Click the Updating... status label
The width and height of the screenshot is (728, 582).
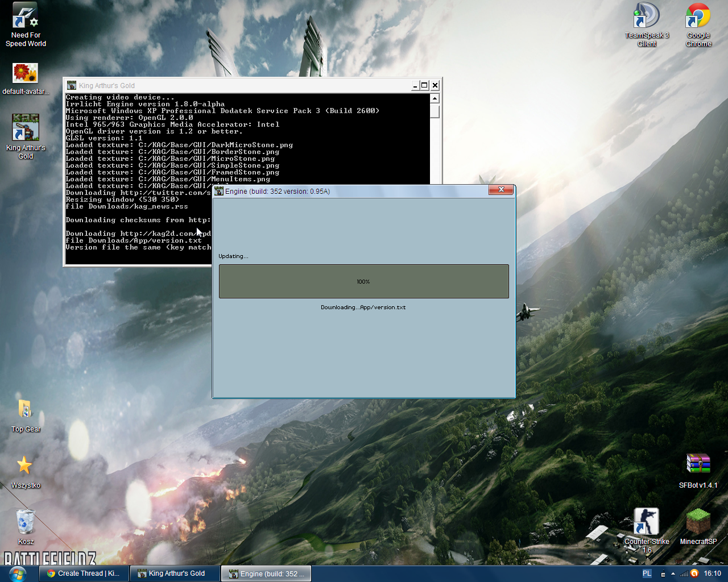point(233,256)
